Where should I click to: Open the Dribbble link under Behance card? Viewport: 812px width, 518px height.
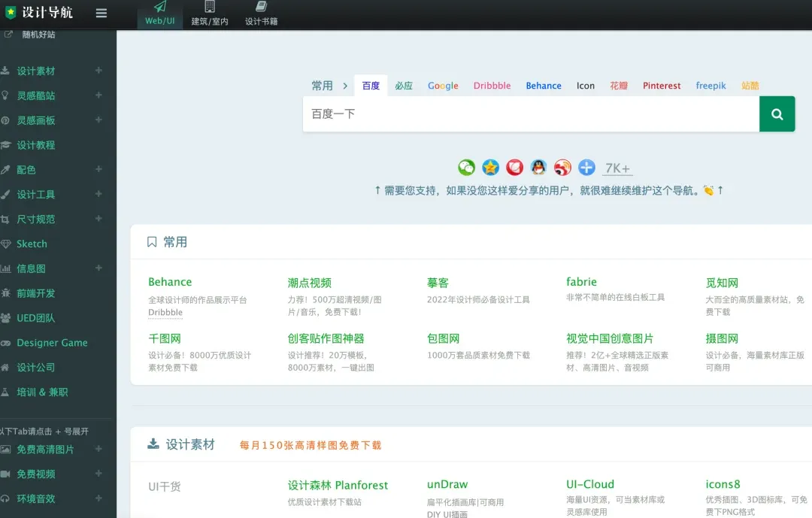(x=165, y=312)
